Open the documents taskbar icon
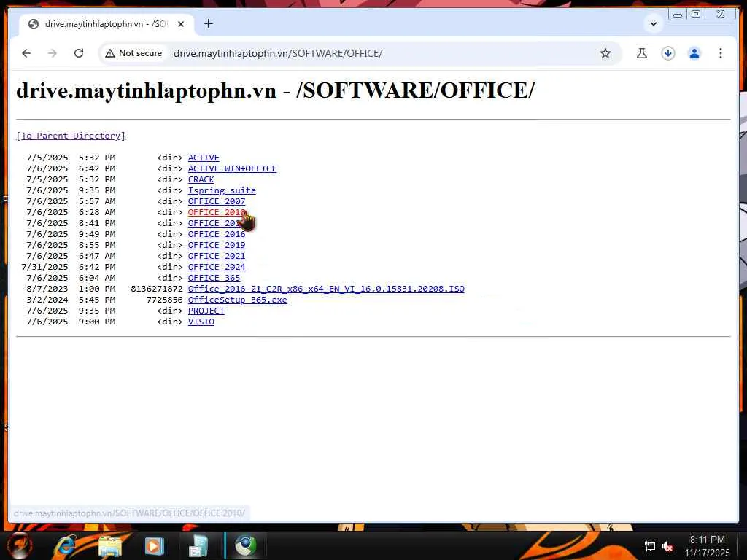The height and width of the screenshot is (560, 747). pyautogui.click(x=198, y=545)
